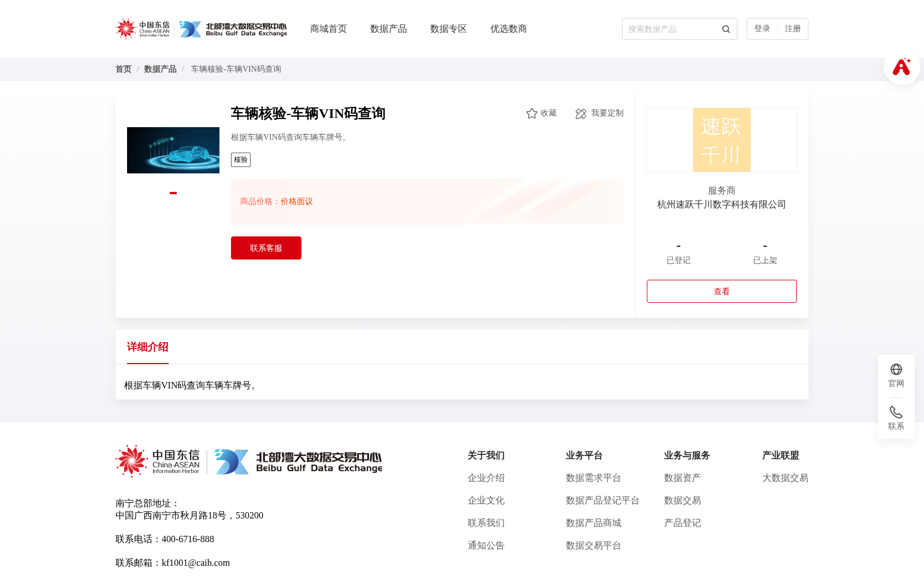Select the 详细介绍 tab
924x578 pixels.
148,347
